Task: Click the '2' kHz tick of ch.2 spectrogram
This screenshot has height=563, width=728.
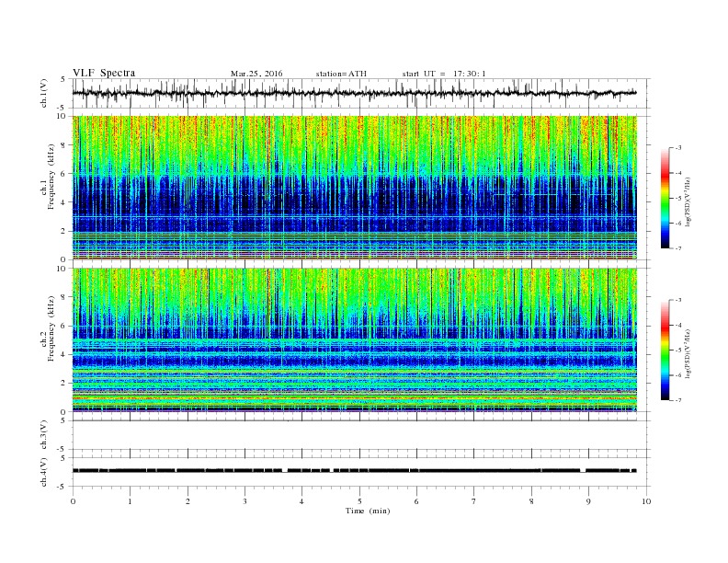Action: click(64, 384)
